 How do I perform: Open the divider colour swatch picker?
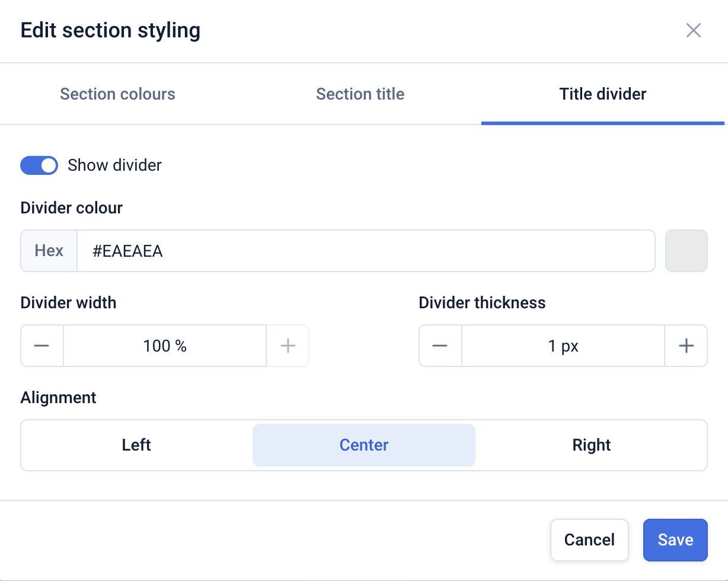pos(687,251)
